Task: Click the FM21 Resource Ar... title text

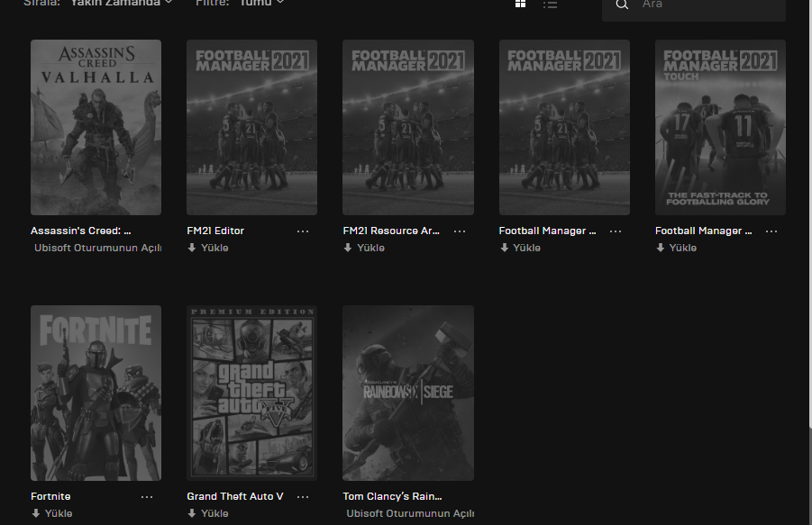Action: click(391, 231)
